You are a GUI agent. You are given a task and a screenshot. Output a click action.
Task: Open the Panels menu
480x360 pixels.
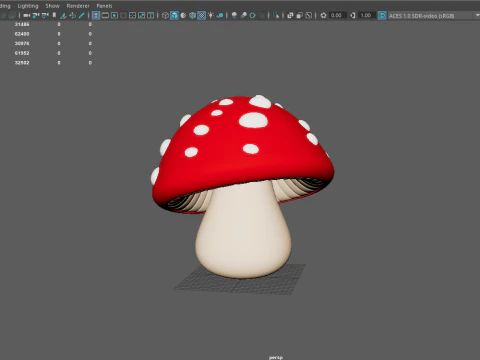[x=104, y=6]
